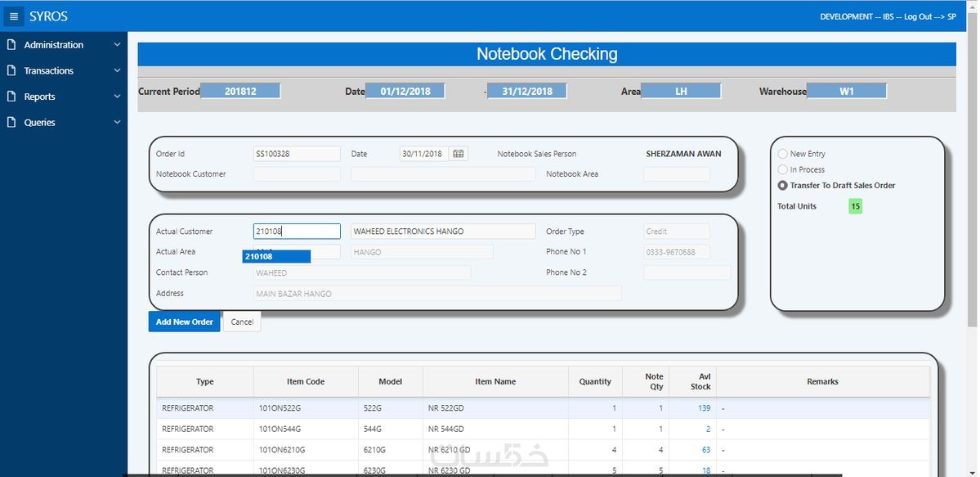Click Log Out in the header
The width and height of the screenshot is (980, 477).
pos(918,17)
